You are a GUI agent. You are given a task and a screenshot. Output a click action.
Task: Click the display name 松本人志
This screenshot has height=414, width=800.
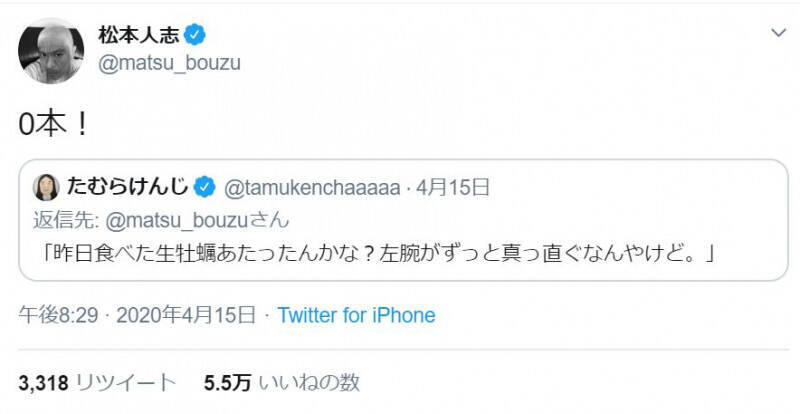click(x=139, y=36)
